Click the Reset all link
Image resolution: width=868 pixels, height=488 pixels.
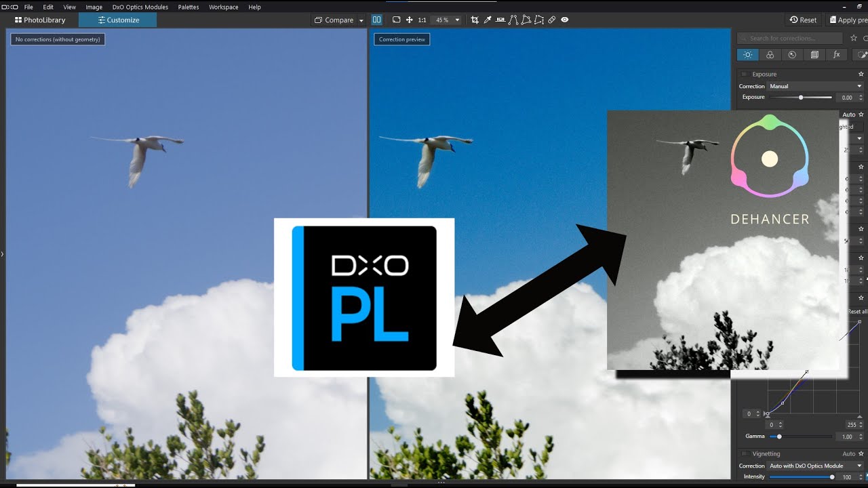pos(858,311)
